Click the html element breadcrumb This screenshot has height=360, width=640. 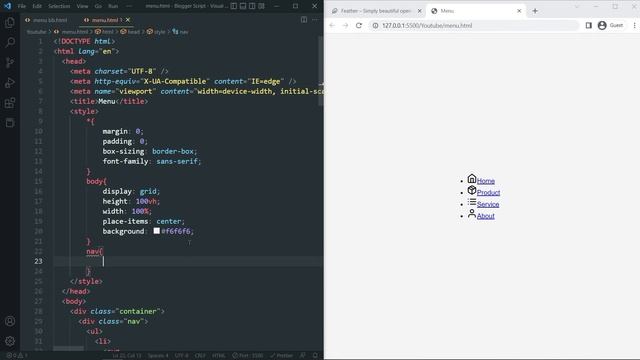pyautogui.click(x=104, y=31)
